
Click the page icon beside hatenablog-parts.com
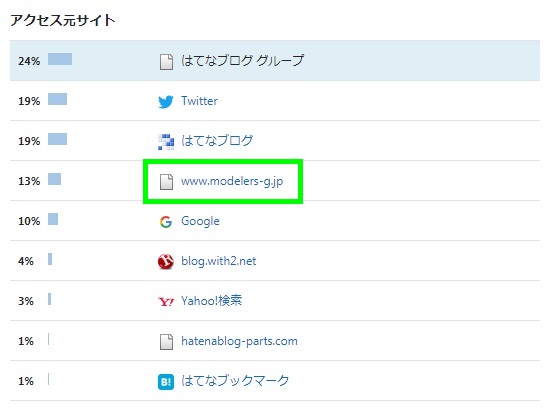166,342
